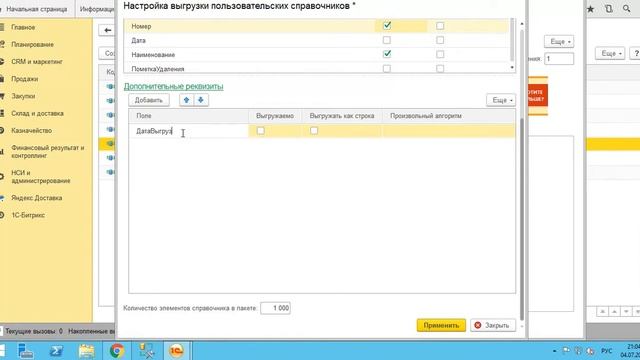
Task: Open search magnifier icon at top right
Action: [x=627, y=9]
